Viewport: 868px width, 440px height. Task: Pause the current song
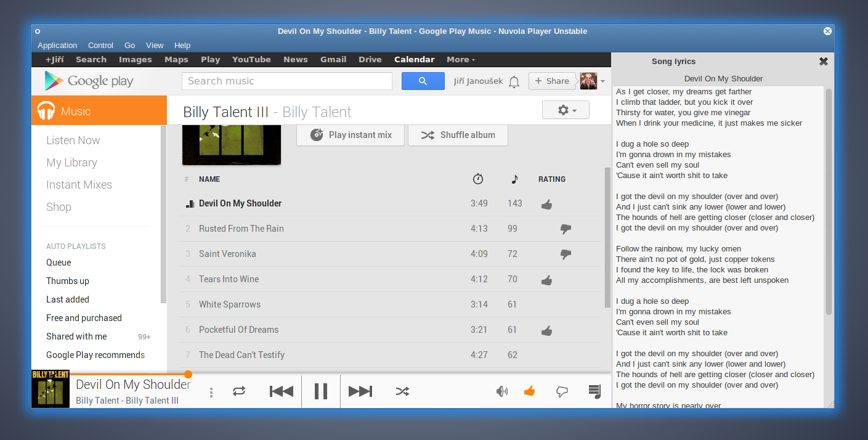pyautogui.click(x=321, y=391)
